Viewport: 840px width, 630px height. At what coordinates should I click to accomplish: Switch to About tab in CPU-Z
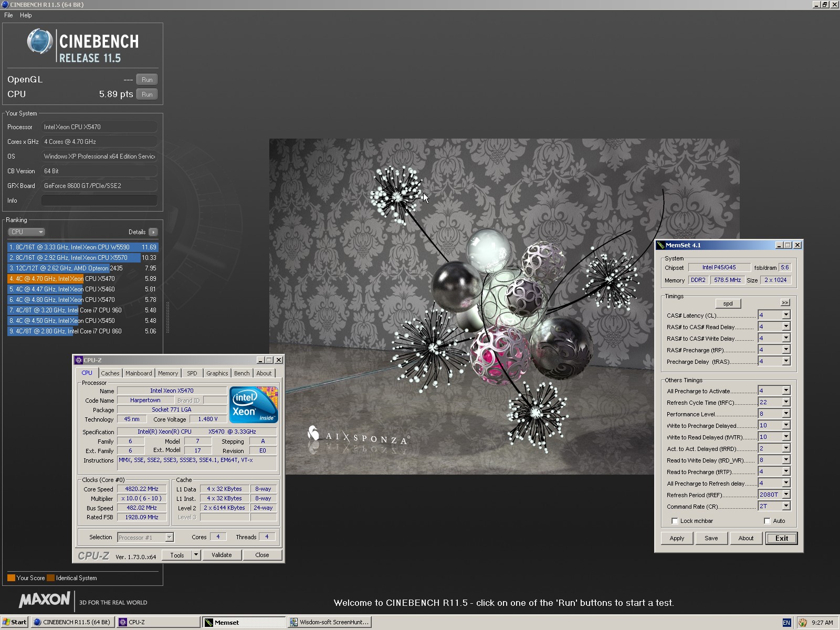[264, 373]
